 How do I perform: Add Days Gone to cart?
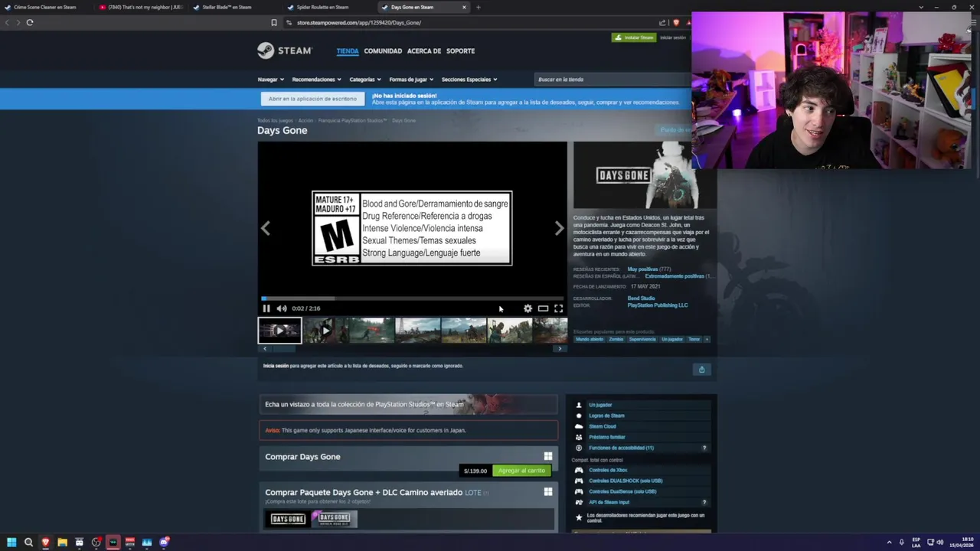[x=521, y=471]
